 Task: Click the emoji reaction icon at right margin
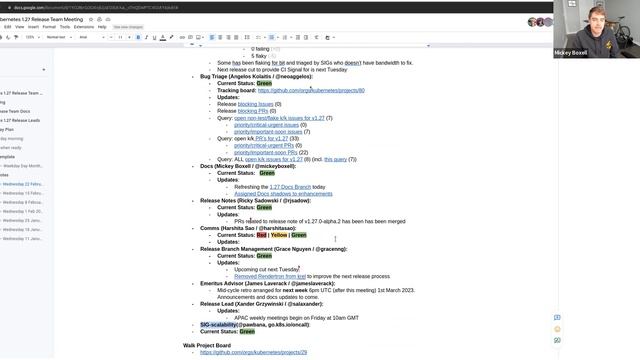(557, 329)
